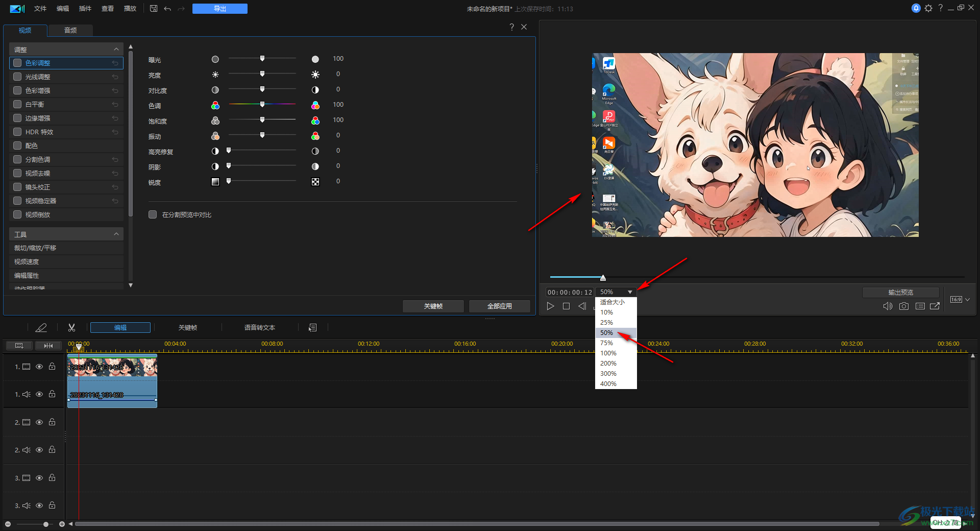
Task: Click the fit timeline width icon
Action: 48,346
